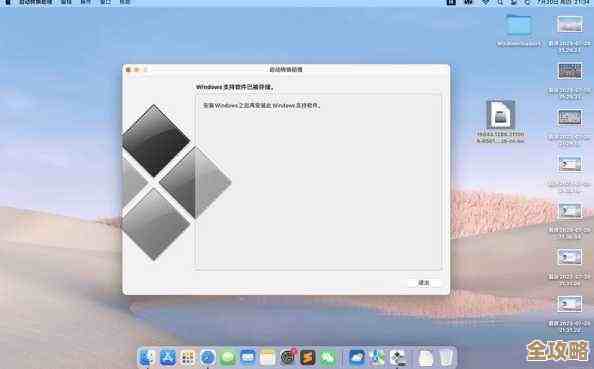The width and height of the screenshot is (594, 369).
Task: Open the 窗口 (Window) menu
Action: (x=105, y=2)
